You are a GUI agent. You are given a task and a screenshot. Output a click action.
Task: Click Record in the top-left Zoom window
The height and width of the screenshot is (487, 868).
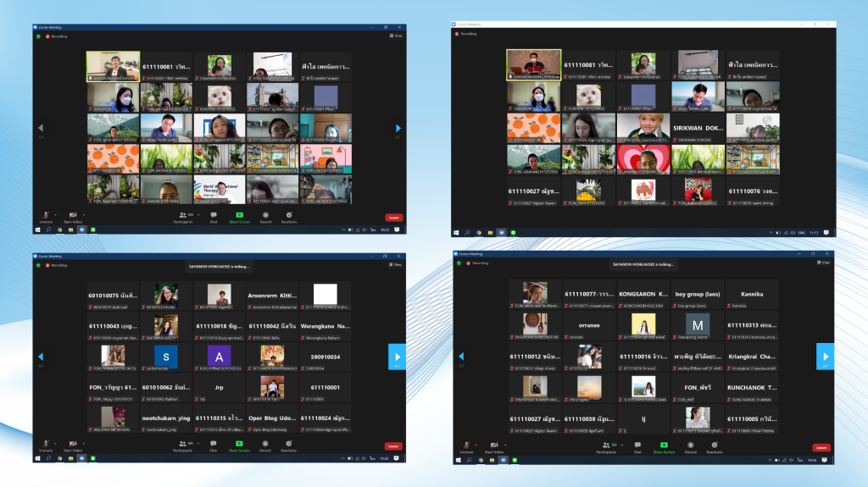point(265,217)
